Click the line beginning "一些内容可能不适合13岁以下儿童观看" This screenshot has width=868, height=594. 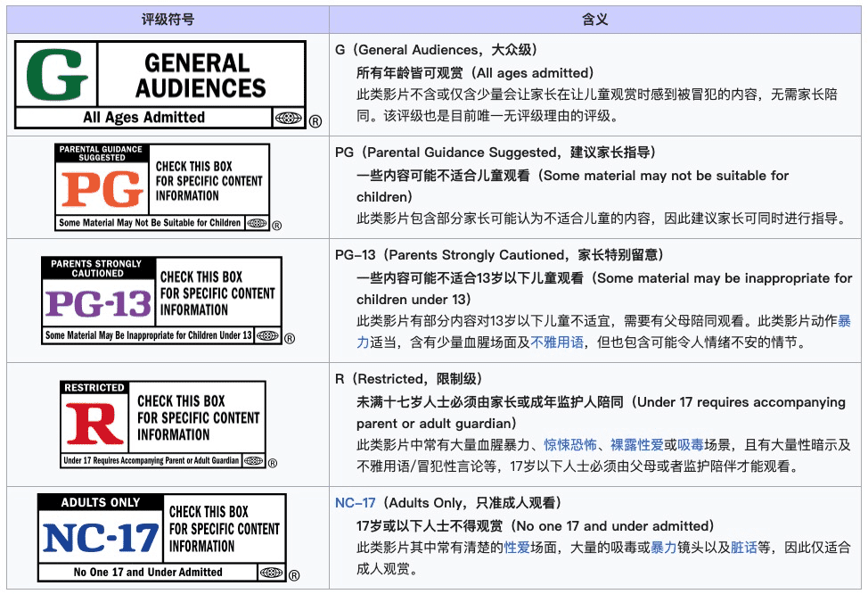click(604, 289)
